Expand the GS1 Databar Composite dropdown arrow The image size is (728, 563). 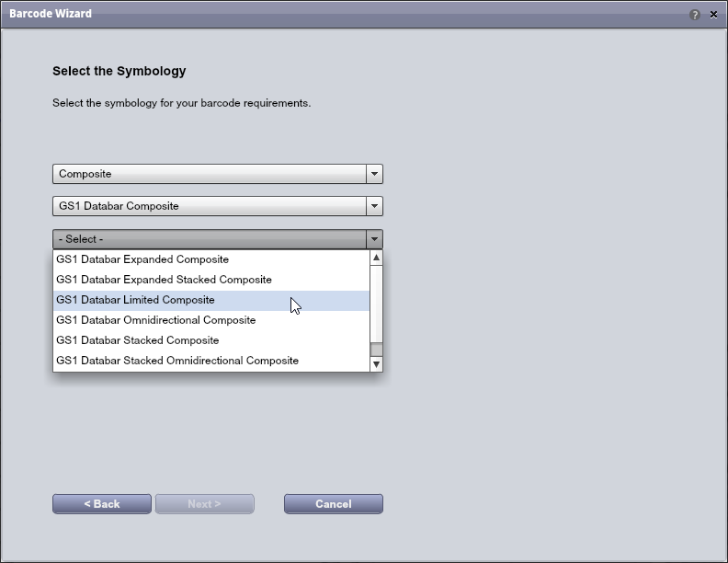pyautogui.click(x=373, y=206)
